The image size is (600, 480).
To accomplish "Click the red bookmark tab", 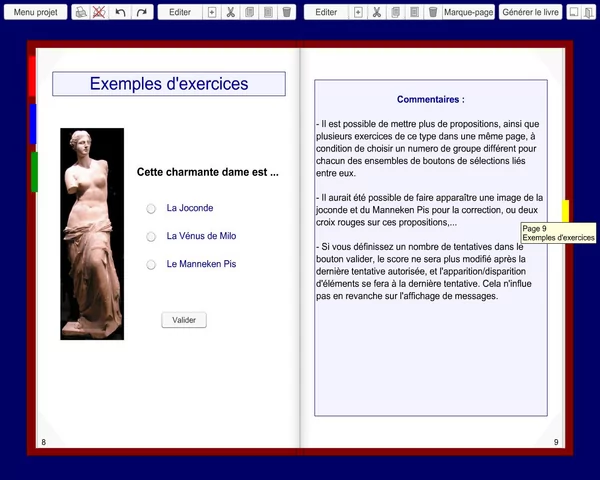I will [33, 76].
